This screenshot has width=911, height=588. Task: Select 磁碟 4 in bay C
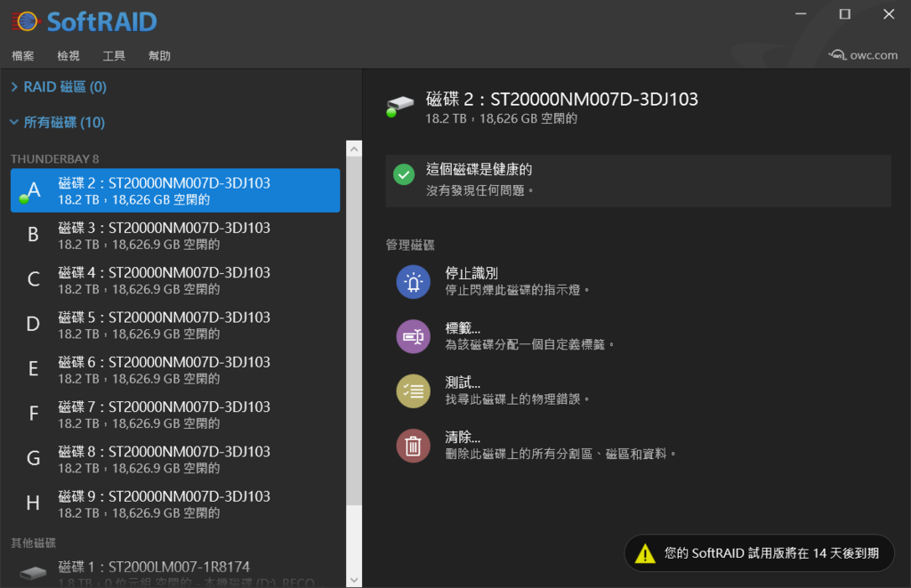(x=175, y=280)
